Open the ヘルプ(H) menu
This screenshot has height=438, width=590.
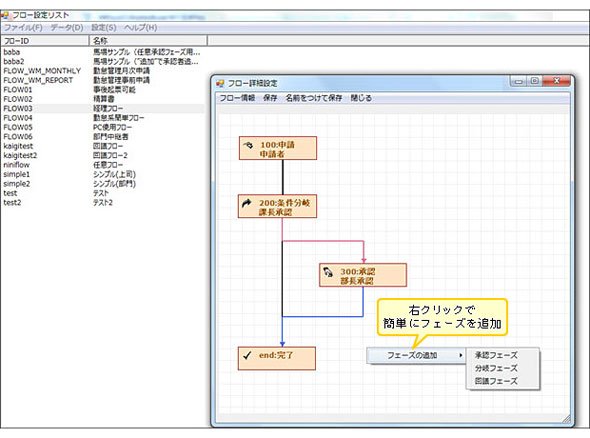140,28
